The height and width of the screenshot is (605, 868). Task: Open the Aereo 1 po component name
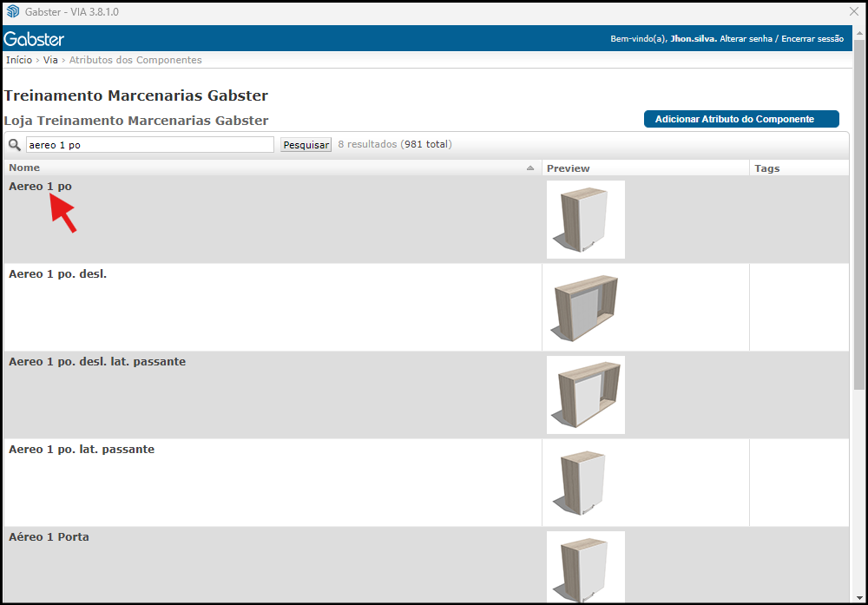point(40,186)
